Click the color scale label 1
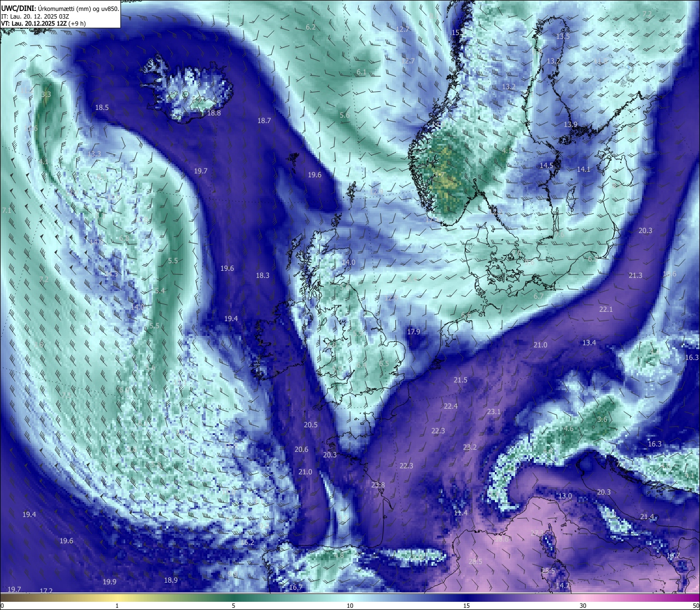The image size is (700, 610). (117, 605)
